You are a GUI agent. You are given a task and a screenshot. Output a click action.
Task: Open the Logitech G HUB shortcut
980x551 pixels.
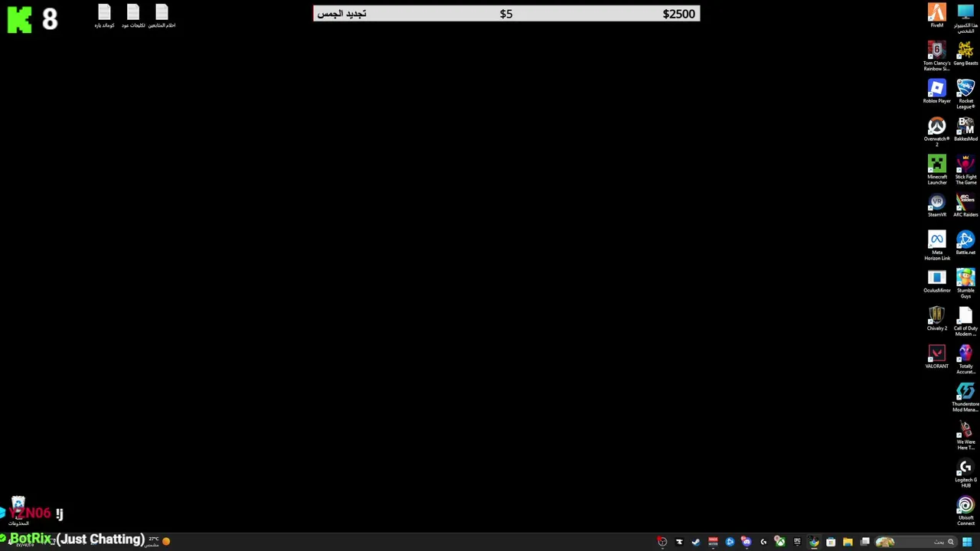[965, 473]
